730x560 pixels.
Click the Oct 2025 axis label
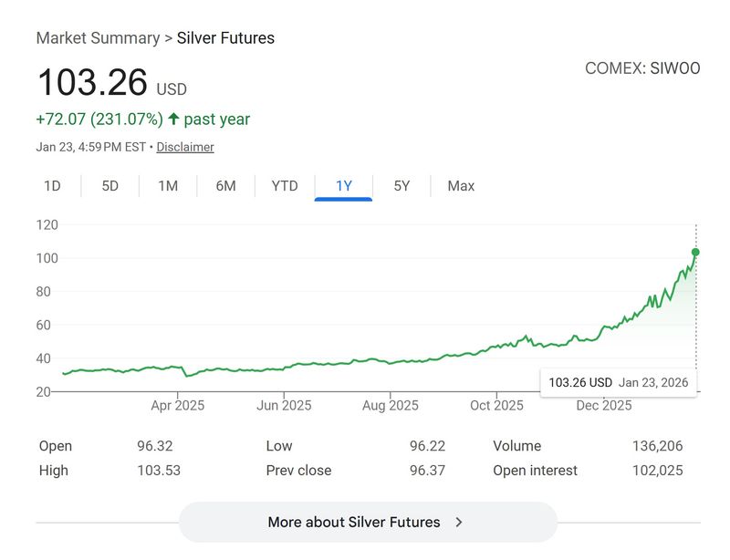click(x=496, y=405)
